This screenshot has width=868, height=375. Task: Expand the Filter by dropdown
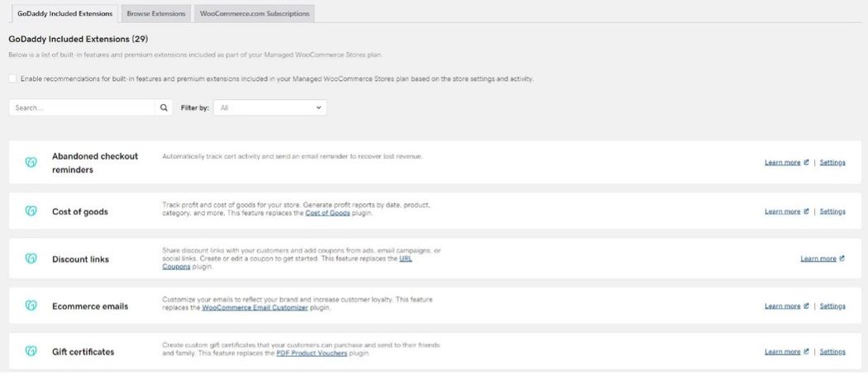[x=269, y=107]
